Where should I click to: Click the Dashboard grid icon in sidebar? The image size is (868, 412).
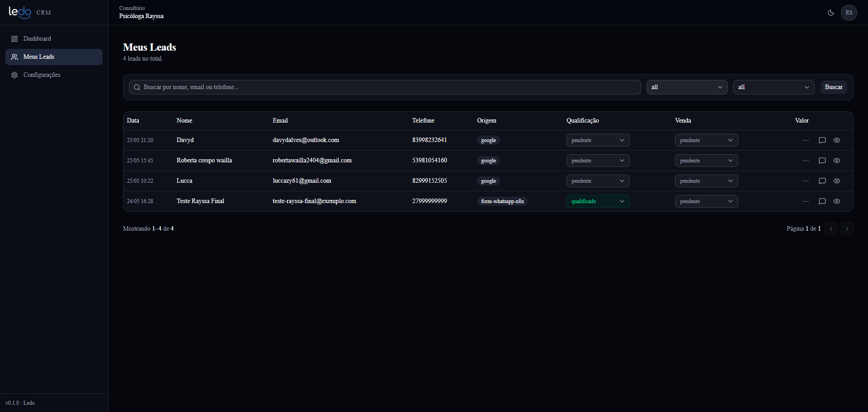(14, 39)
